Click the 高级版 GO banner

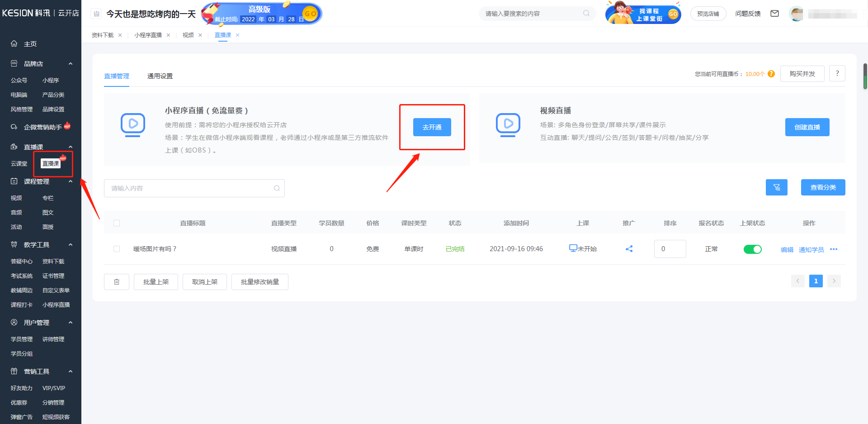point(261,13)
